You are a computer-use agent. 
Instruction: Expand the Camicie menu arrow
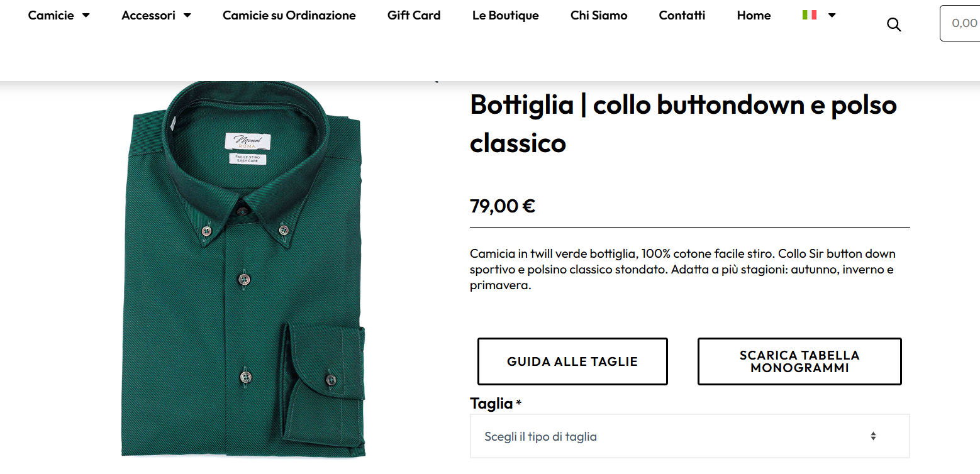point(86,16)
